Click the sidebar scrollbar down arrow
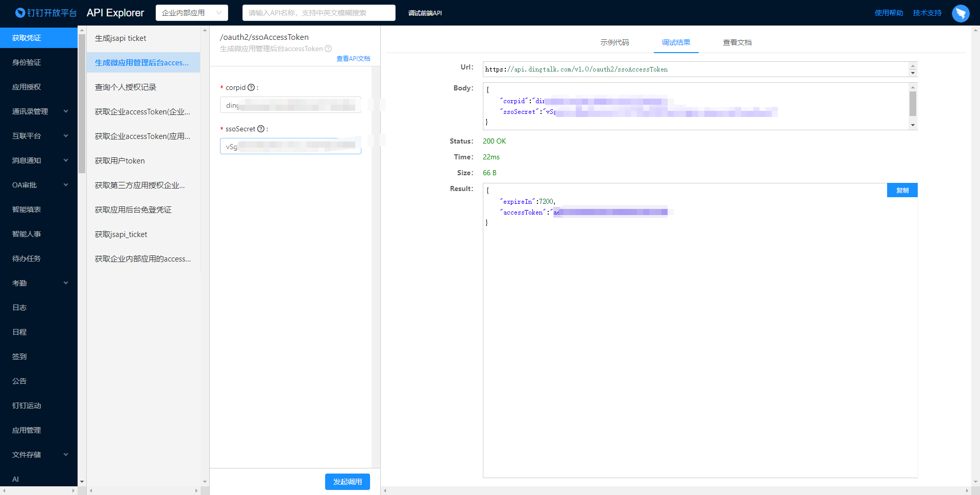Image resolution: width=980 pixels, height=495 pixels. coord(82,482)
